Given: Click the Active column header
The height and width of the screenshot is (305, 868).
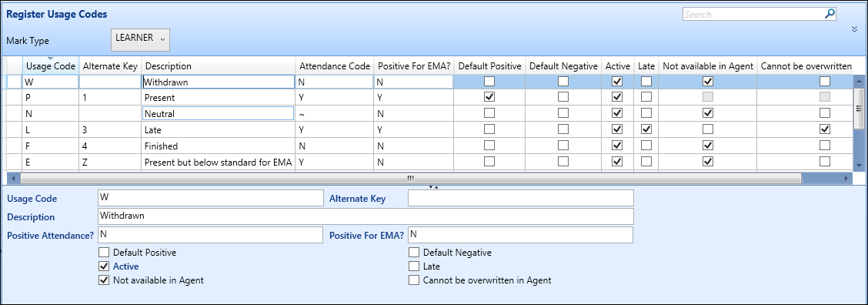Looking at the screenshot, I should tap(618, 66).
